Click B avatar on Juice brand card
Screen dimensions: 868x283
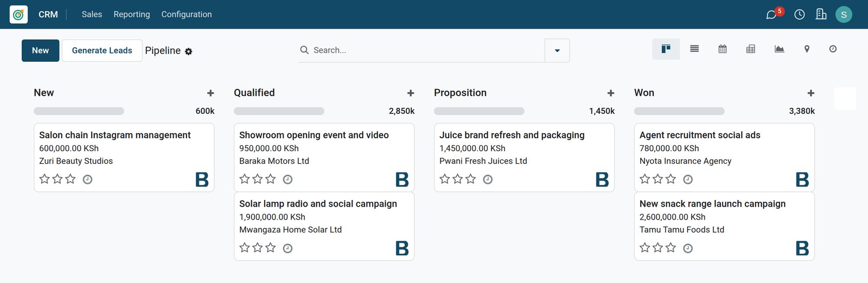pos(602,179)
